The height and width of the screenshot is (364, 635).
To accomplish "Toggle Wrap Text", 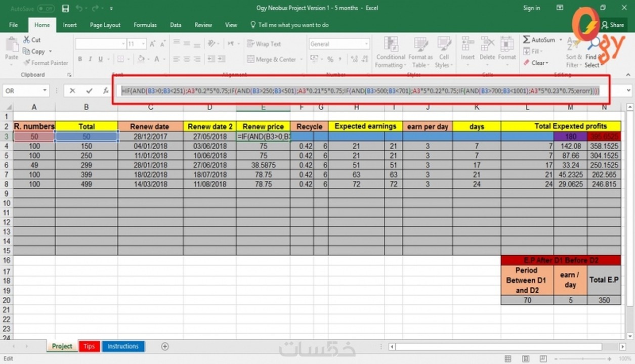I will (x=264, y=44).
